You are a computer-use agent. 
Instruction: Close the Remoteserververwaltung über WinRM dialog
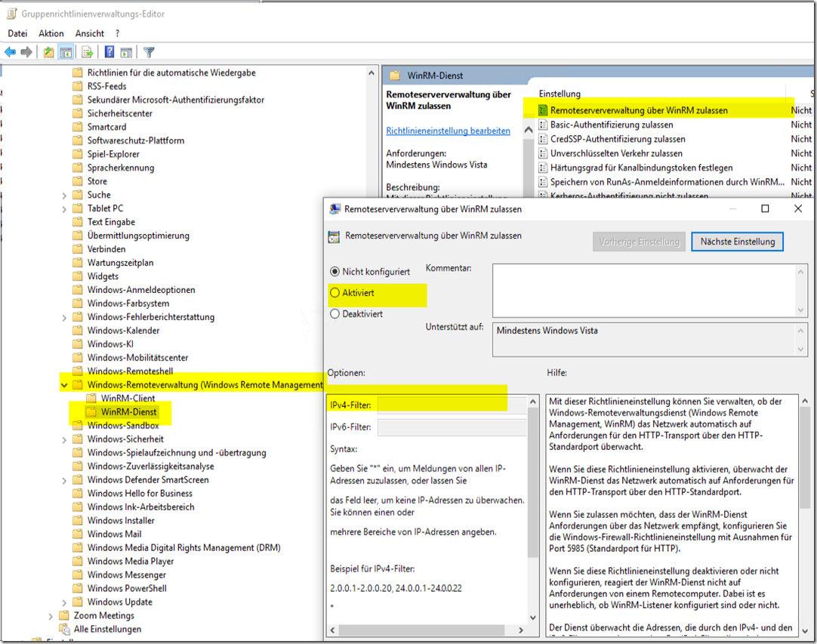(797, 208)
